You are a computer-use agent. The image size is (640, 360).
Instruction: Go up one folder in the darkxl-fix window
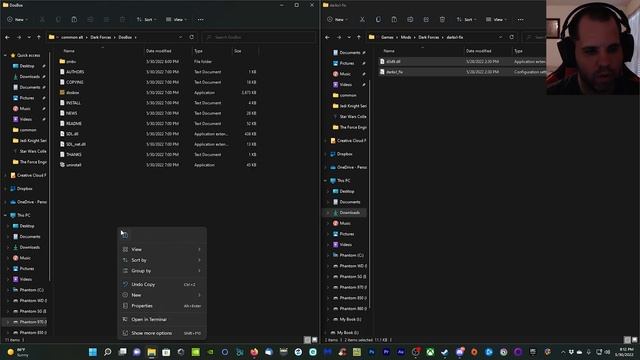coord(359,37)
